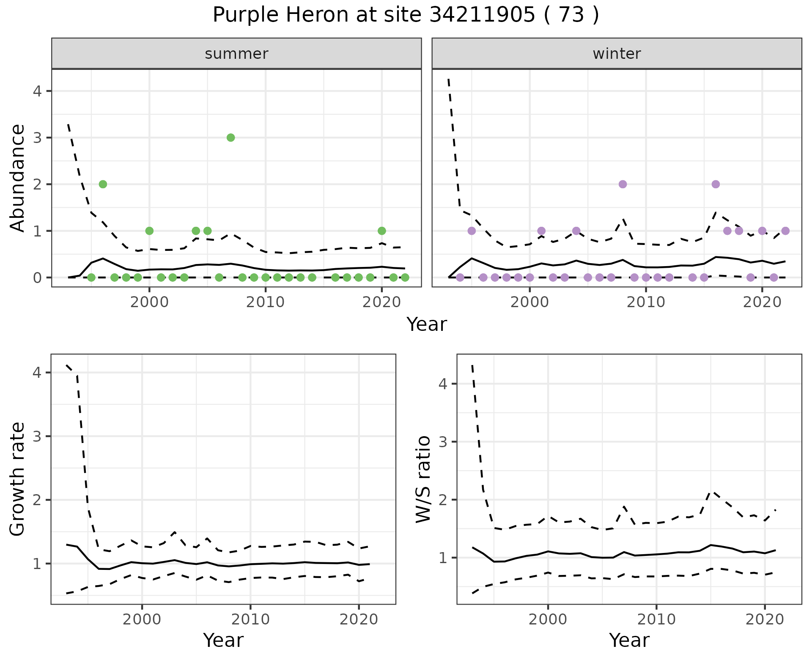812x660 pixels.
Task: Click the green summer point at abundance 3
Action: click(x=230, y=137)
